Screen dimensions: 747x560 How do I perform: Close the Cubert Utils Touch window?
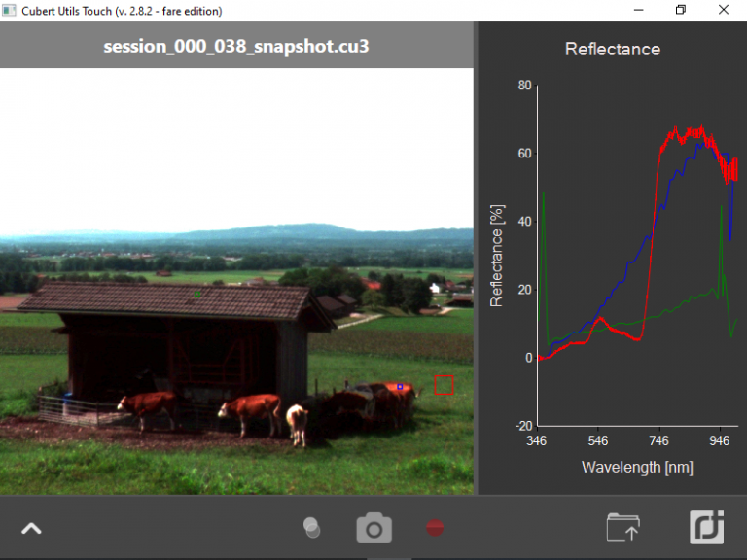(724, 10)
